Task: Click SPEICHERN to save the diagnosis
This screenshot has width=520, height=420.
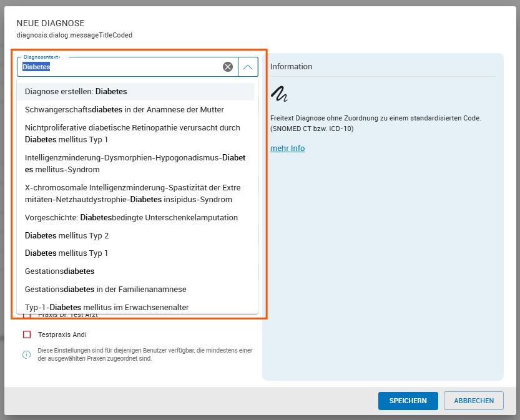Action: 408,401
